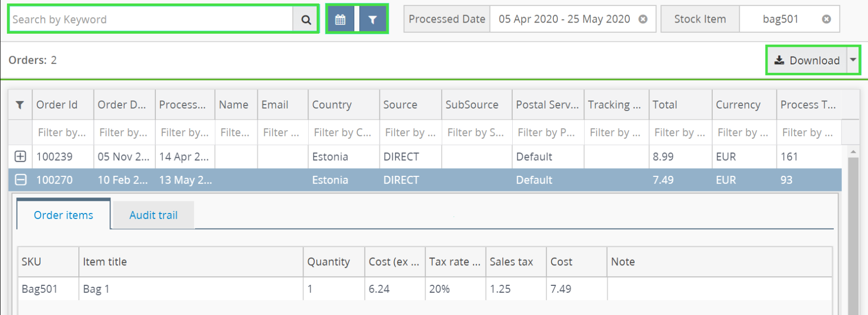Click the Country filter field
Screen dimensions: 868x315
[x=344, y=132]
